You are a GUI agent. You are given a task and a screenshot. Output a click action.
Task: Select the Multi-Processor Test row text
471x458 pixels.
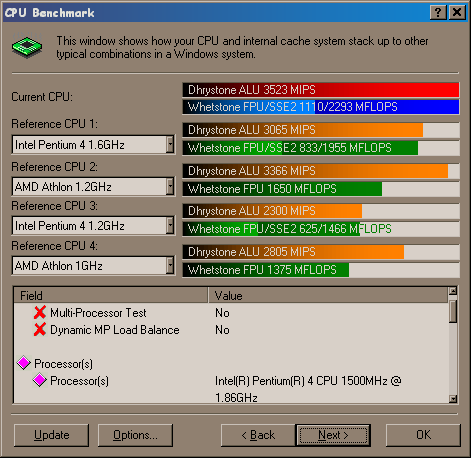(98, 313)
